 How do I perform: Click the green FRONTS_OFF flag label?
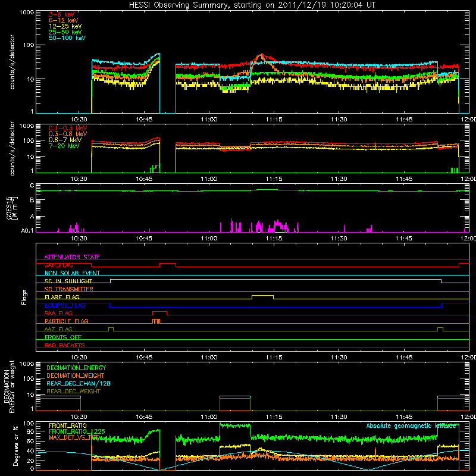tap(62, 337)
